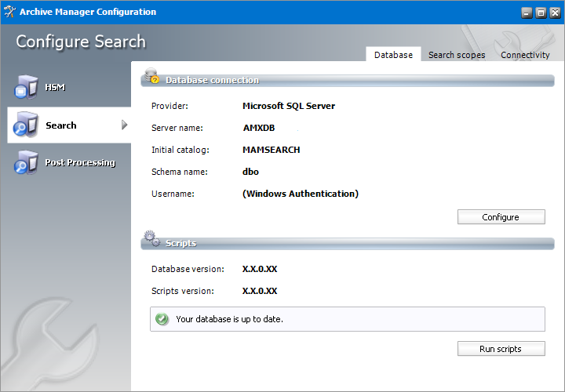Click the Microsoft SQL Server provider value
565x392 pixels.
tap(288, 106)
